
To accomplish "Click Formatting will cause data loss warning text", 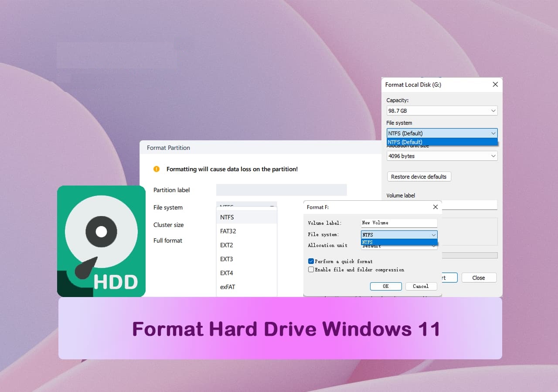I will click(x=232, y=169).
